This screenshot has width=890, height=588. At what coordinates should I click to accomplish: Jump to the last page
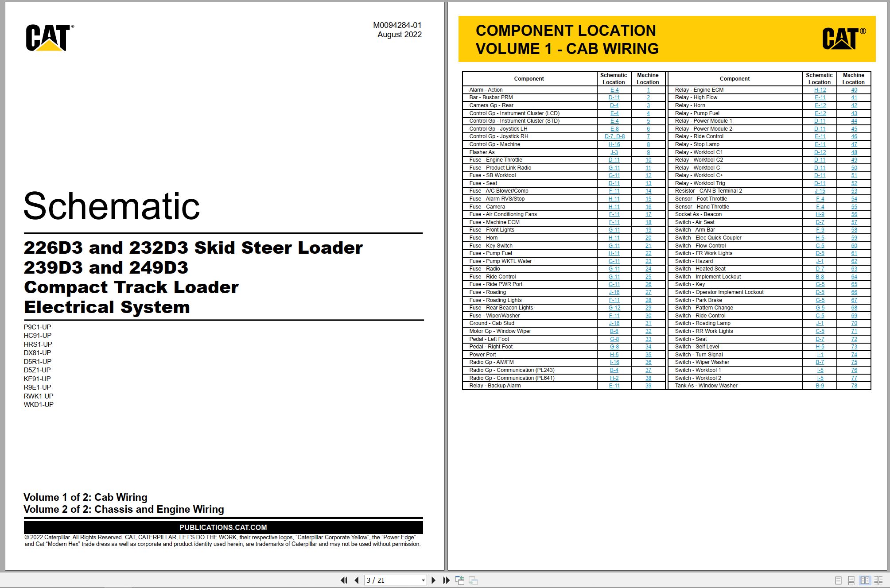[446, 580]
